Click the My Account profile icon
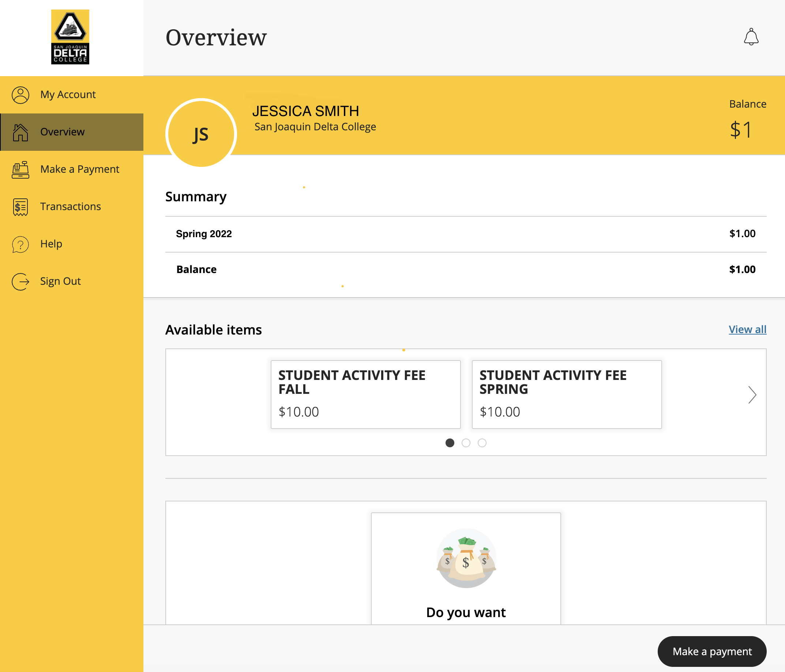 click(x=21, y=94)
